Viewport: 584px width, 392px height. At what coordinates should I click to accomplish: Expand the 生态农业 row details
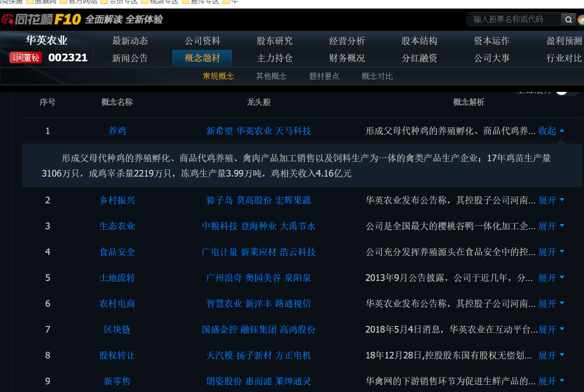click(552, 226)
